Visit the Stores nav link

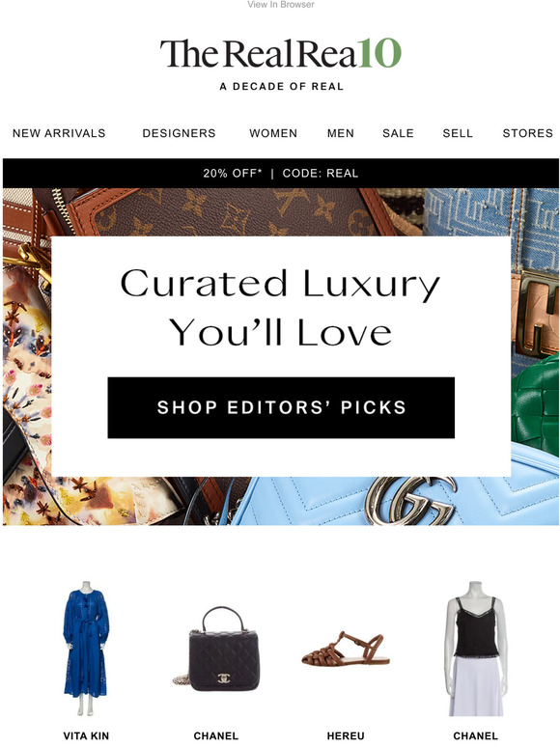[x=527, y=133]
